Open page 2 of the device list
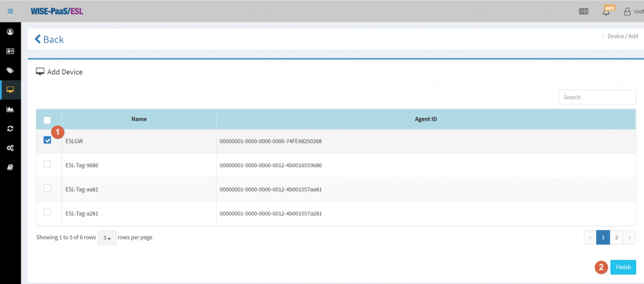Screen dimensions: 644x284 coord(617,237)
